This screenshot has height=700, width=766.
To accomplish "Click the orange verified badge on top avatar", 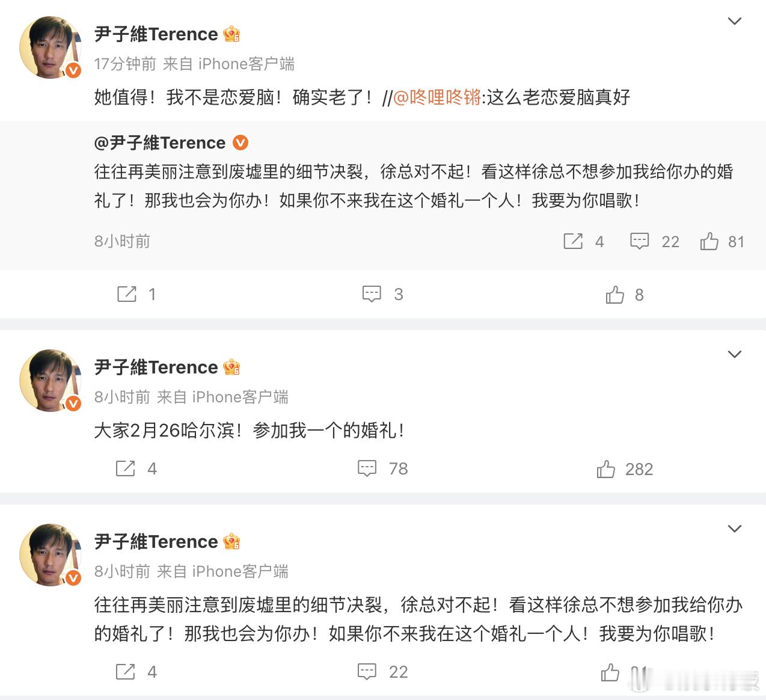I will tap(73, 70).
